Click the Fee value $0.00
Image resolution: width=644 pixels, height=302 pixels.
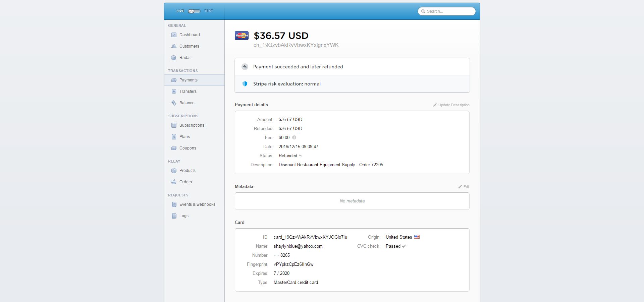[x=284, y=138]
